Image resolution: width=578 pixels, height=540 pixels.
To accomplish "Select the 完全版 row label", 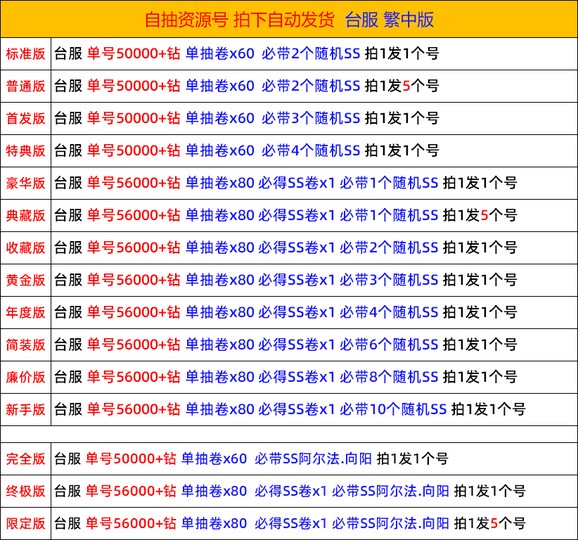I will 25,459.
